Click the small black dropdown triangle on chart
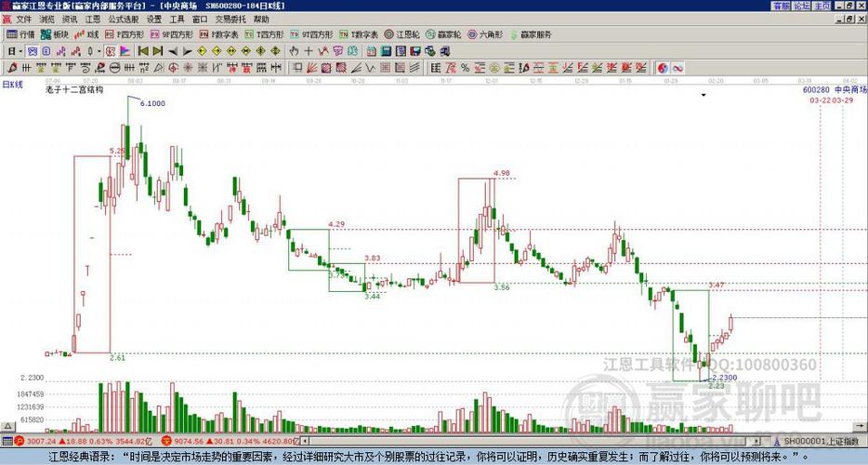This screenshot has height=465, width=868. click(704, 96)
